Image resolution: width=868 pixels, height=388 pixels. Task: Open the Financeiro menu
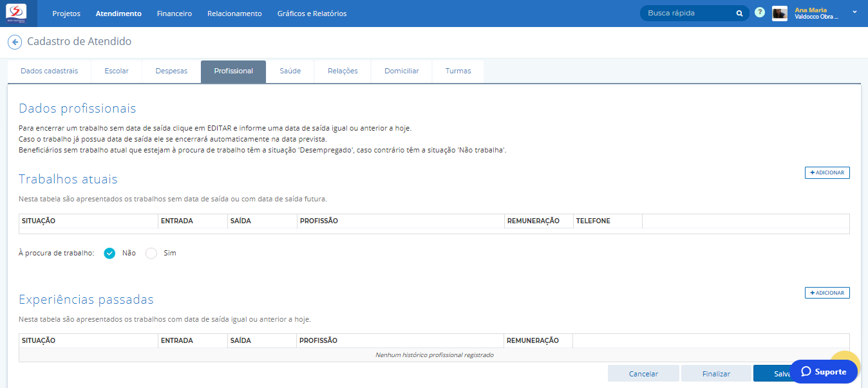(175, 14)
